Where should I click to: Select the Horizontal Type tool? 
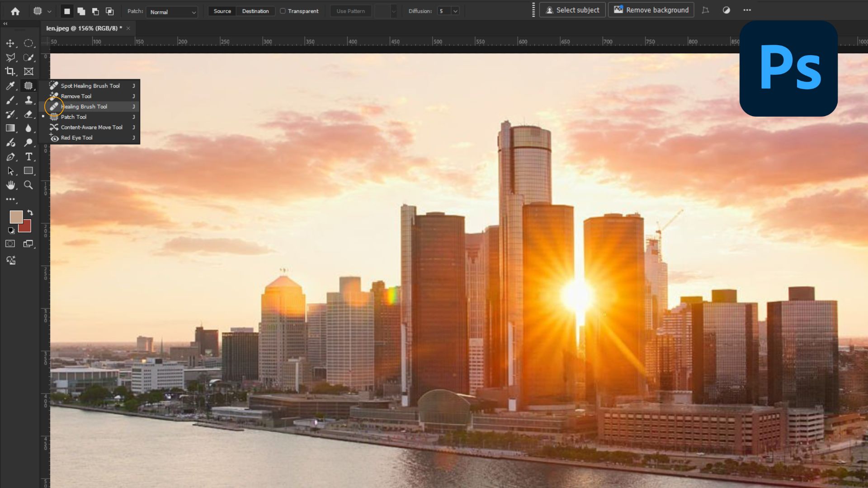pos(28,157)
